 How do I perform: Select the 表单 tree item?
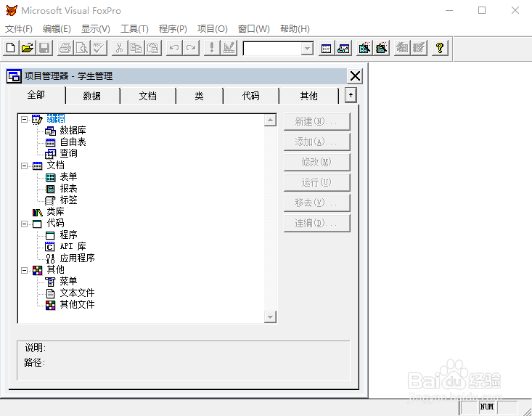(68, 177)
